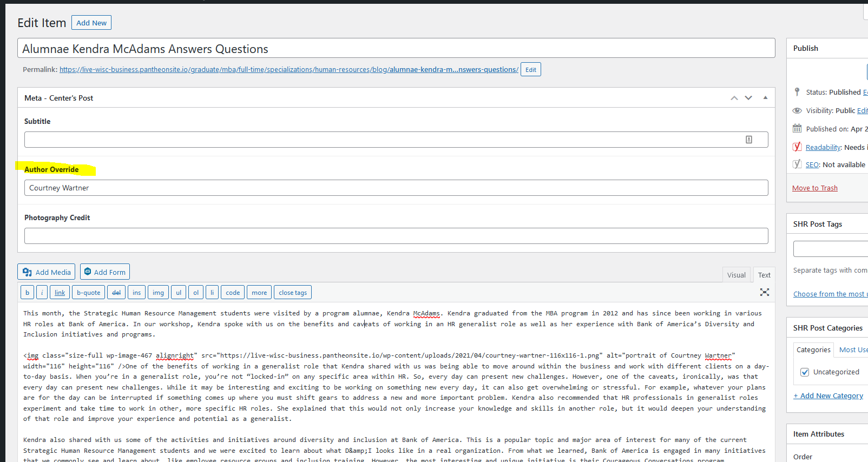This screenshot has width=868, height=462.
Task: Move Meta Center's Post panel down
Action: click(748, 98)
